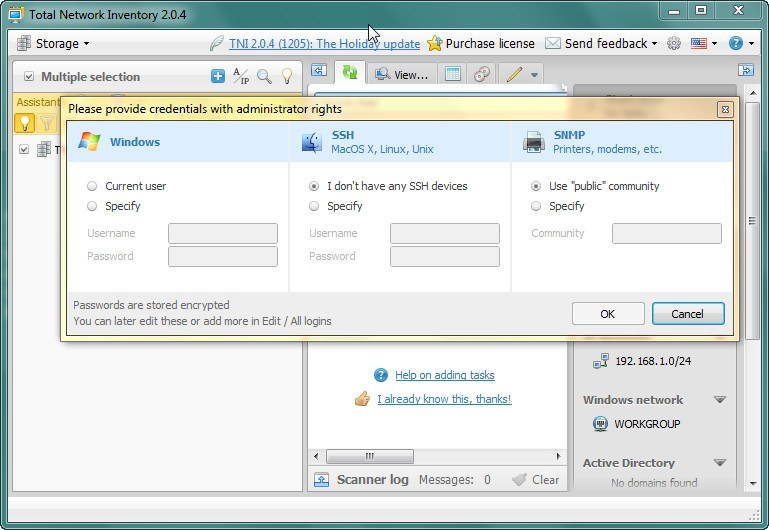Click the thumbs-up icon
This screenshot has width=769, height=530.
tap(362, 399)
